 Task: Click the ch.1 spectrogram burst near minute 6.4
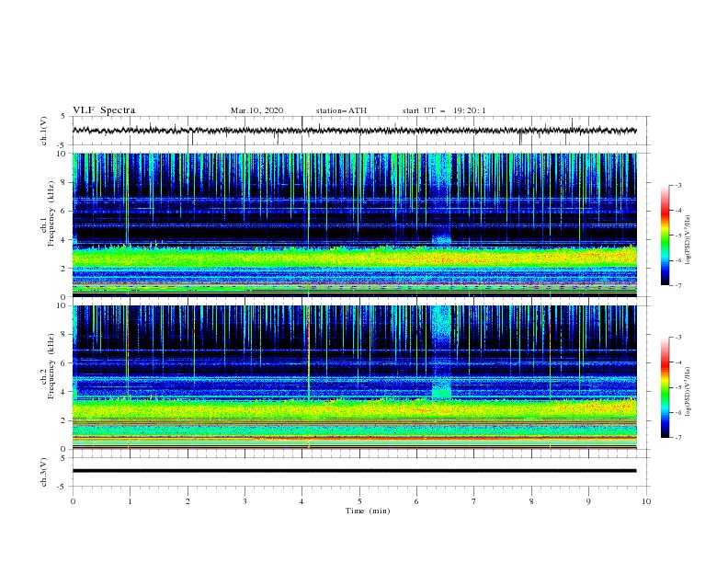pyautogui.click(x=441, y=200)
